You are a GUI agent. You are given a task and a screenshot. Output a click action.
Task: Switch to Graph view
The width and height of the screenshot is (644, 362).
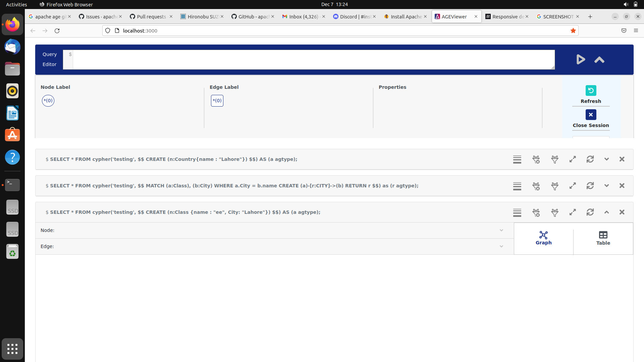[543, 238]
